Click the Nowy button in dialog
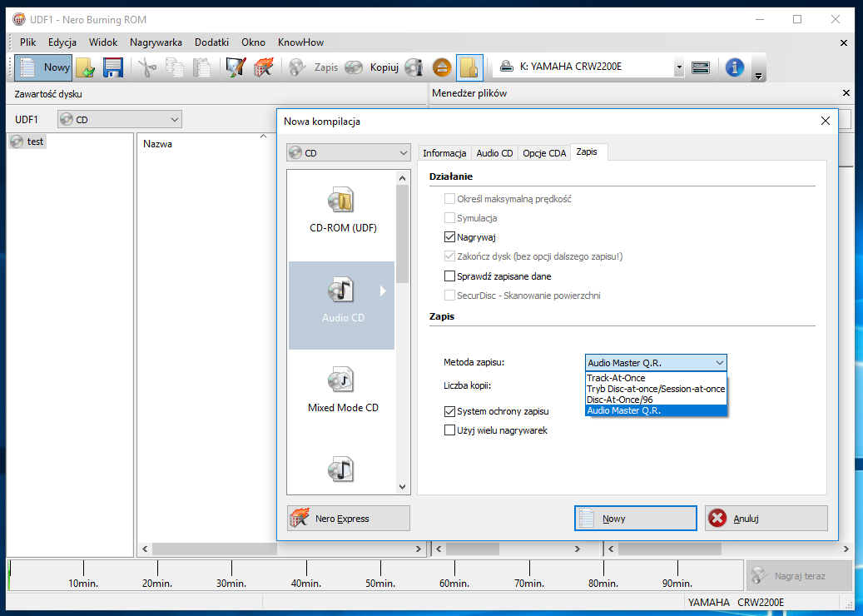This screenshot has width=863, height=616. tap(636, 518)
